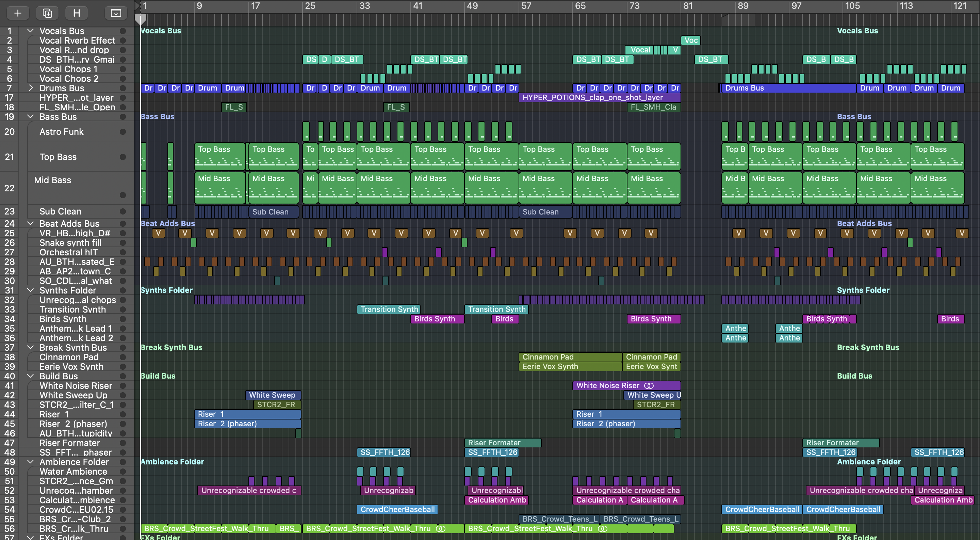Toggle the Drums Bus track dot
The width and height of the screenshot is (980, 540).
tap(123, 88)
